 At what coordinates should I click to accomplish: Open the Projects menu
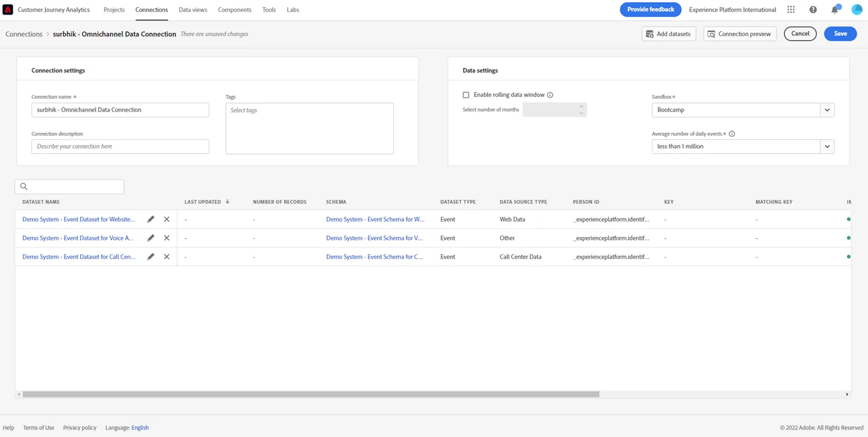pos(114,10)
